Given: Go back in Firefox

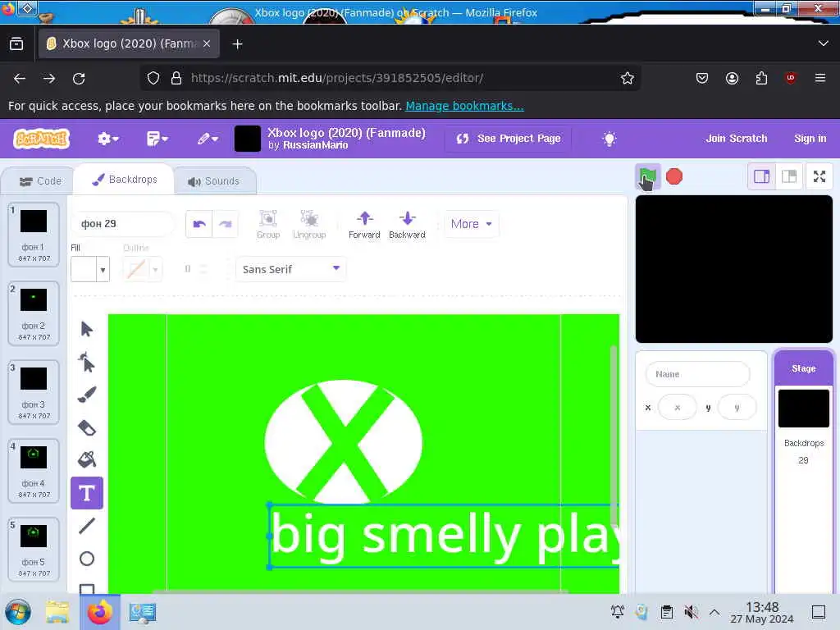Looking at the screenshot, I should [x=20, y=78].
